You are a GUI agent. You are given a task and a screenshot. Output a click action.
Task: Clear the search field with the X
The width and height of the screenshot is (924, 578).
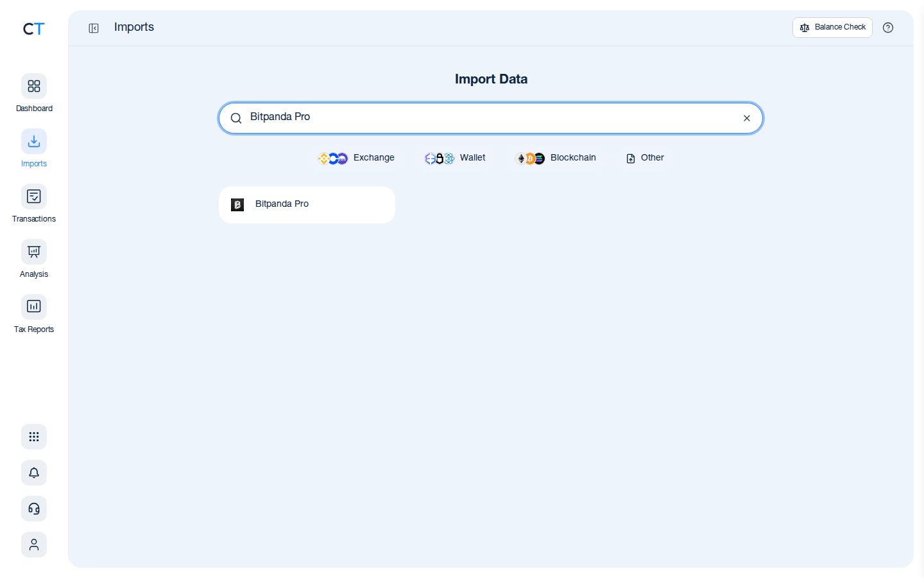point(747,118)
